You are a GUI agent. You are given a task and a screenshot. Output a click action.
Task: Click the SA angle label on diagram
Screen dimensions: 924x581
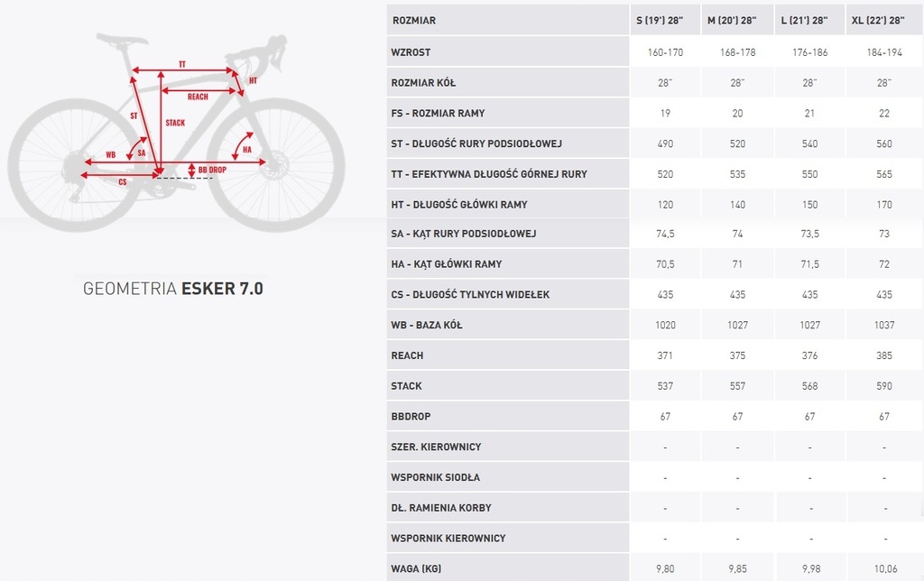(x=142, y=153)
